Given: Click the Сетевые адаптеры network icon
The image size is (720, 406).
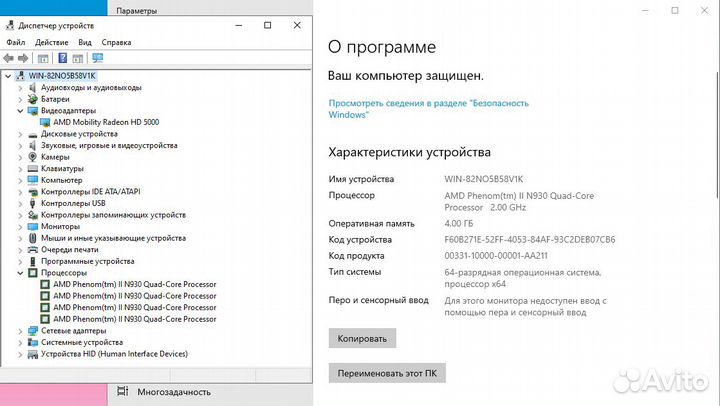Looking at the screenshot, I should [33, 331].
